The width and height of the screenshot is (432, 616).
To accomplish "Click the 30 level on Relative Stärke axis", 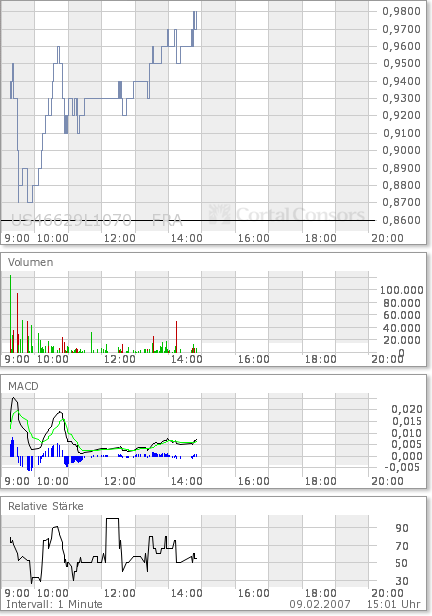I will 402,581.
